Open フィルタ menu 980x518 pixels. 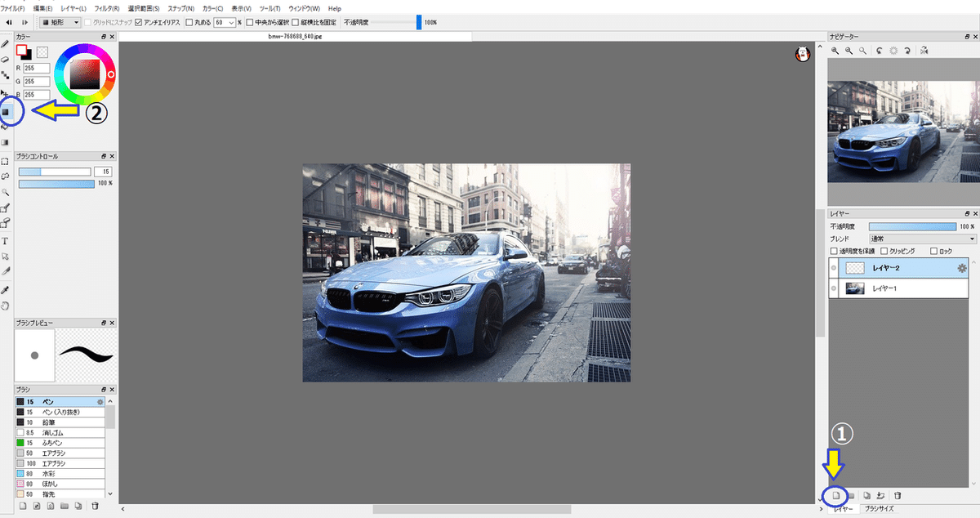[106, 8]
